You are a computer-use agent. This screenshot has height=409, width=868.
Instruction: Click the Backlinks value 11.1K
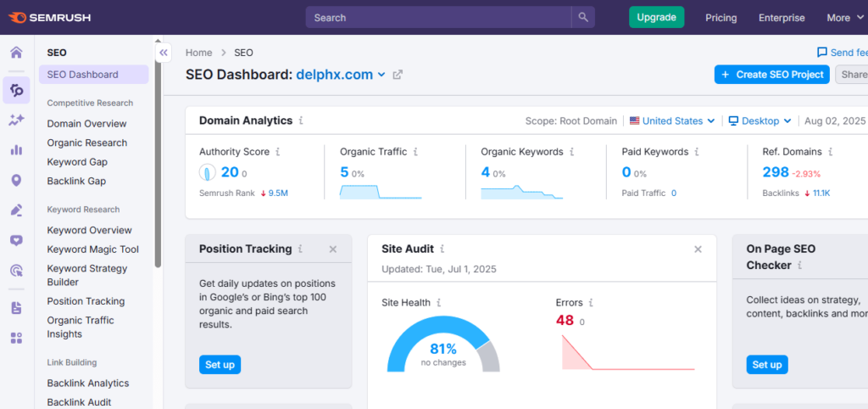tap(821, 193)
